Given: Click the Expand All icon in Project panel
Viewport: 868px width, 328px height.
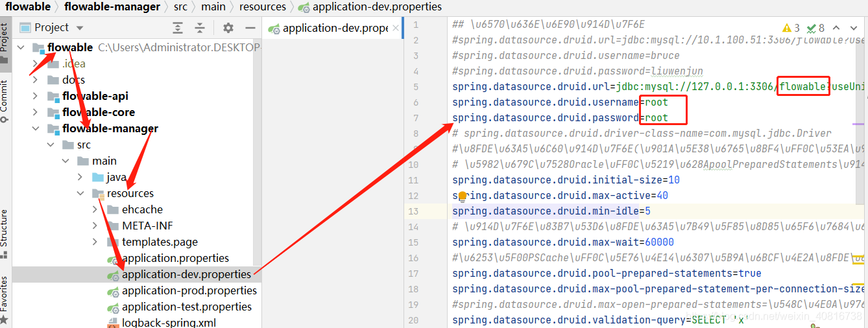Looking at the screenshot, I should point(178,28).
